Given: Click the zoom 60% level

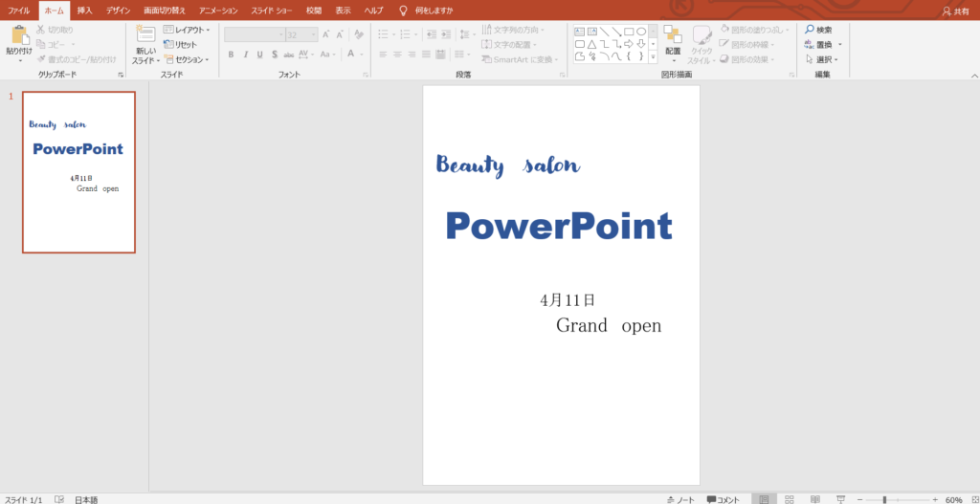Looking at the screenshot, I should coord(954,499).
